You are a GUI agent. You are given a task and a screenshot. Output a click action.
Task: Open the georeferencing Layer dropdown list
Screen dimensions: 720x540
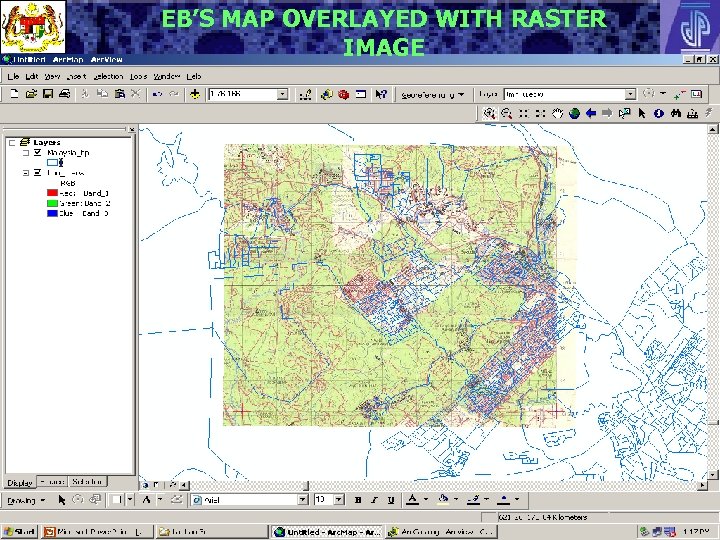click(x=630, y=94)
